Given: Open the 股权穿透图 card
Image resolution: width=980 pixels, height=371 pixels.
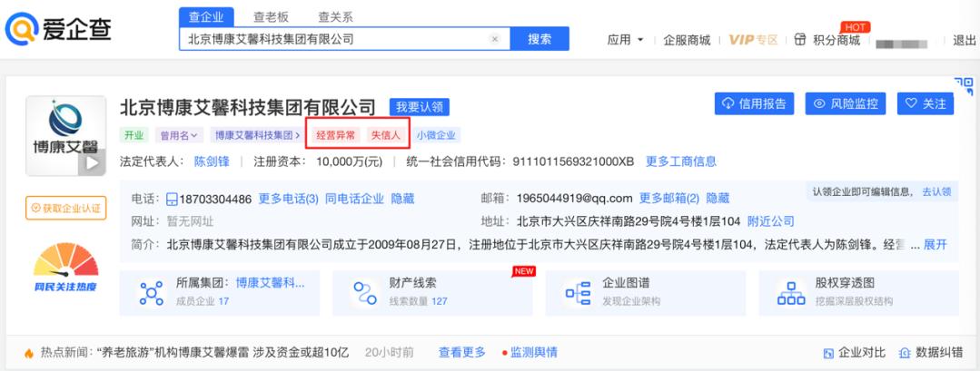Looking at the screenshot, I should (859, 293).
